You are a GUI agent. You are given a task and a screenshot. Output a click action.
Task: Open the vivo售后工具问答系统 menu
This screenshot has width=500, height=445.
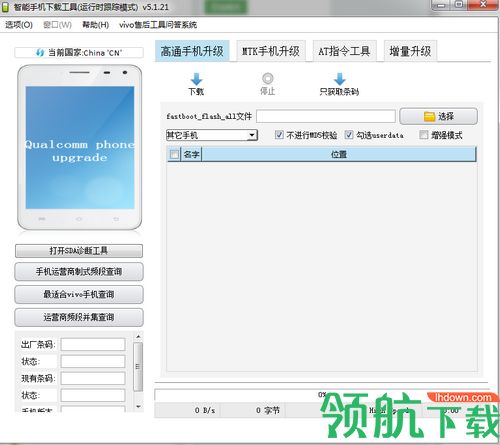coord(158,25)
